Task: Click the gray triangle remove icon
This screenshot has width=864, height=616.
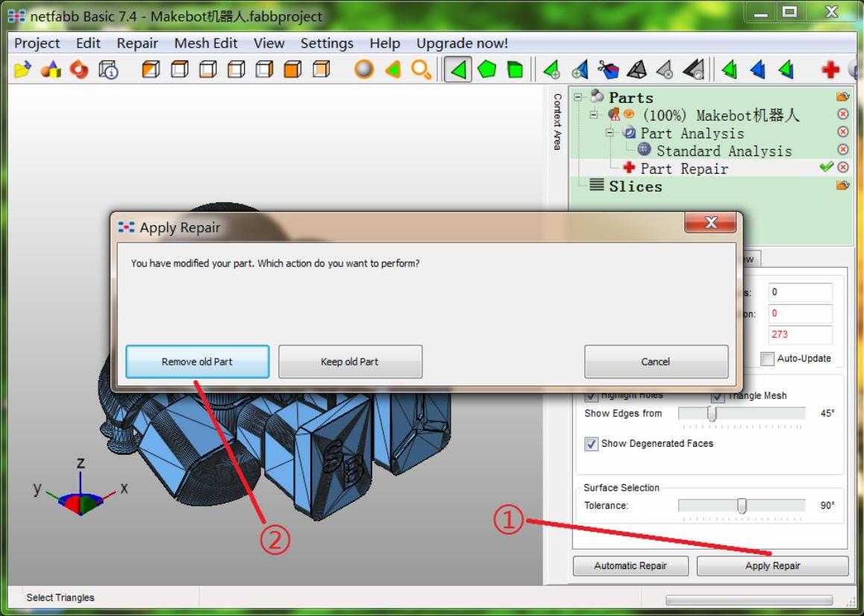Action: 665,70
